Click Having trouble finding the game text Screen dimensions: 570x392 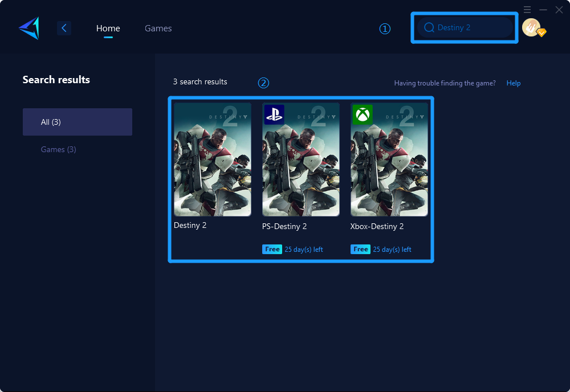pos(445,83)
